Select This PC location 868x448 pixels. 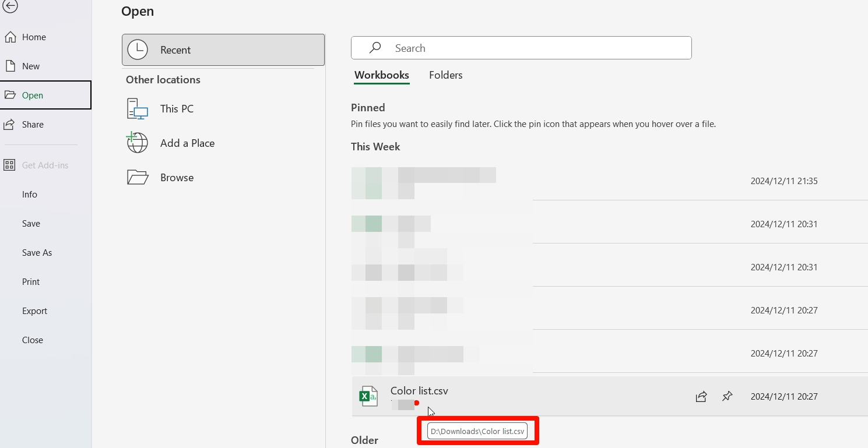(177, 109)
